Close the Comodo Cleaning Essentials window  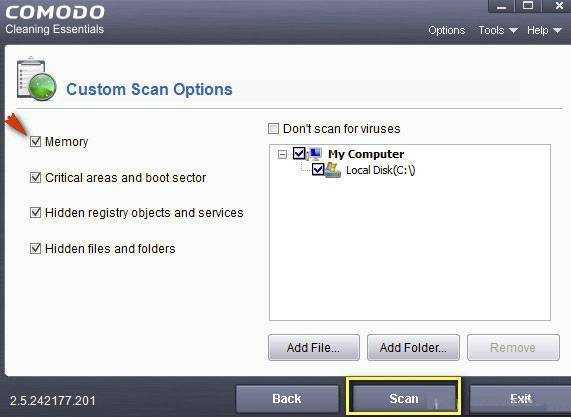(557, 6)
